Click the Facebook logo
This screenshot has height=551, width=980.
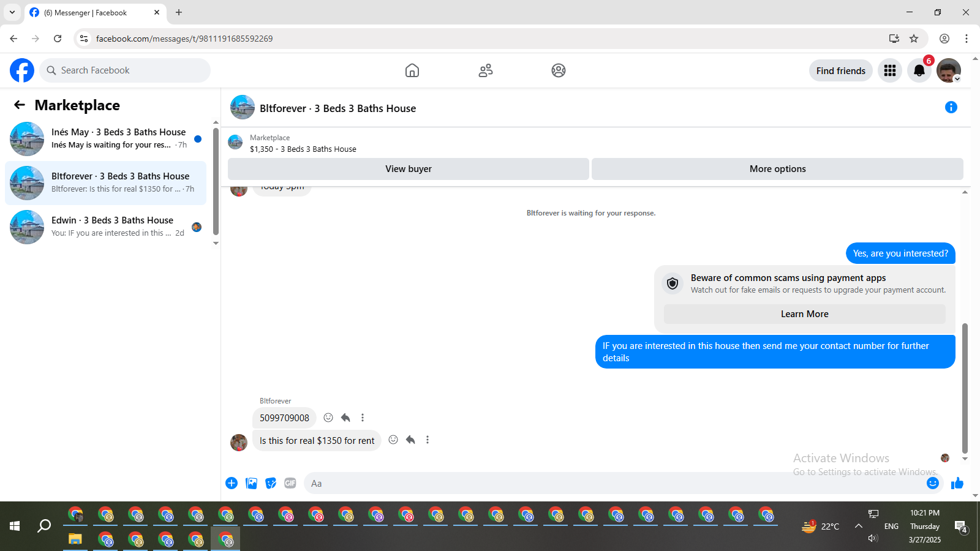click(x=22, y=70)
